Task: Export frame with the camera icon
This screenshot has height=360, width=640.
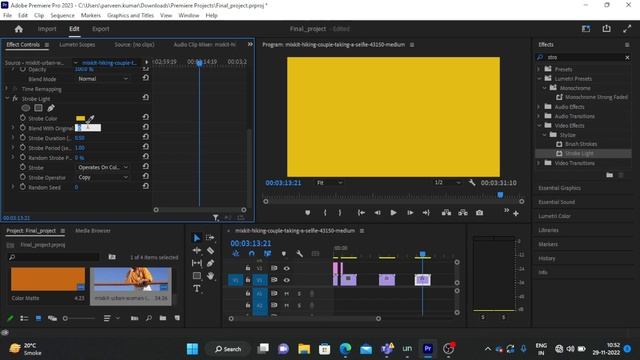Action: point(480,213)
